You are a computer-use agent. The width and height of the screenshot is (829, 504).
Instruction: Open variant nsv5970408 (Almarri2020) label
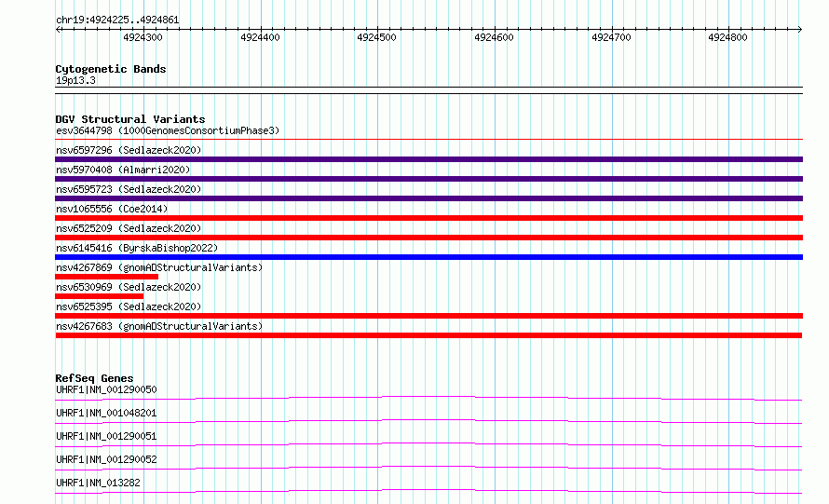123,170
